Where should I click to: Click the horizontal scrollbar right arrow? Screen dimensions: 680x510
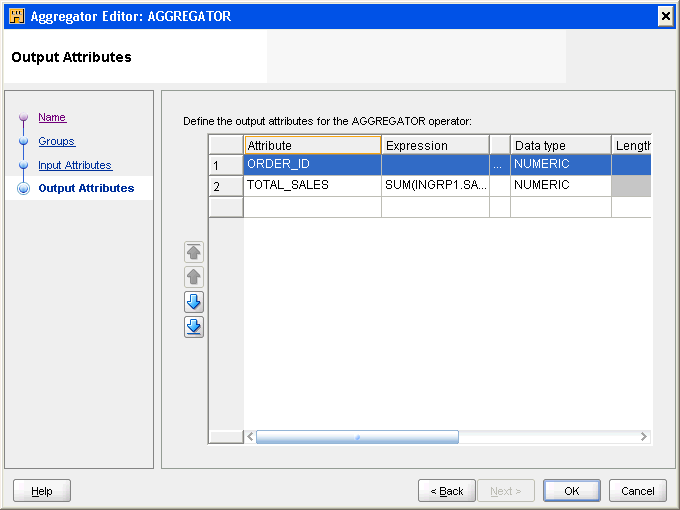(645, 437)
